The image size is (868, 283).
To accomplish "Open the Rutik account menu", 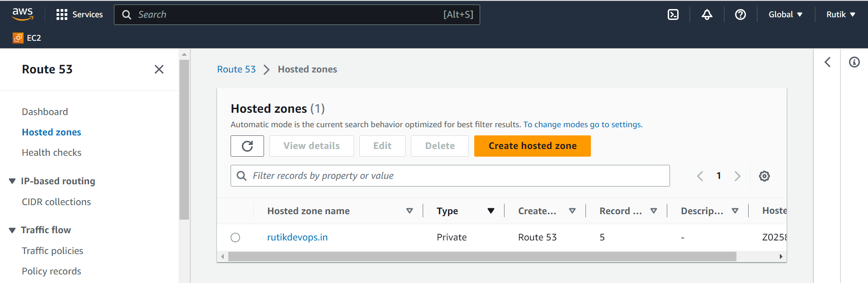I will (x=841, y=14).
